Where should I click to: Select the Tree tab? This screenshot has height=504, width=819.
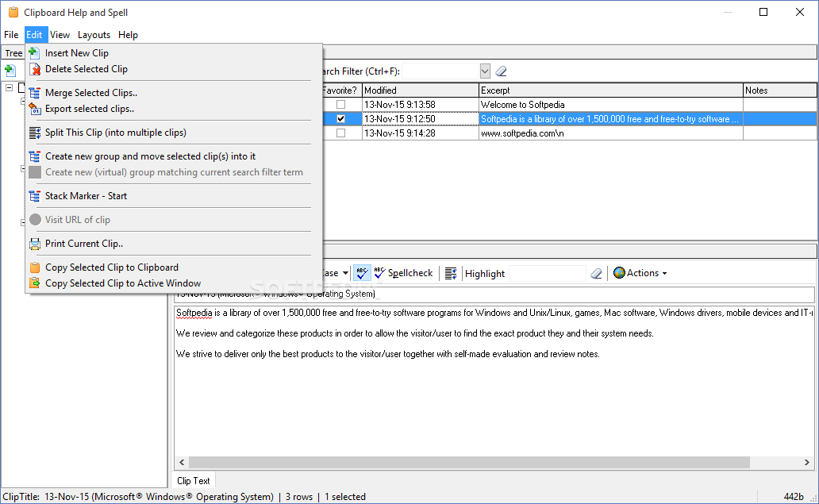(x=13, y=52)
